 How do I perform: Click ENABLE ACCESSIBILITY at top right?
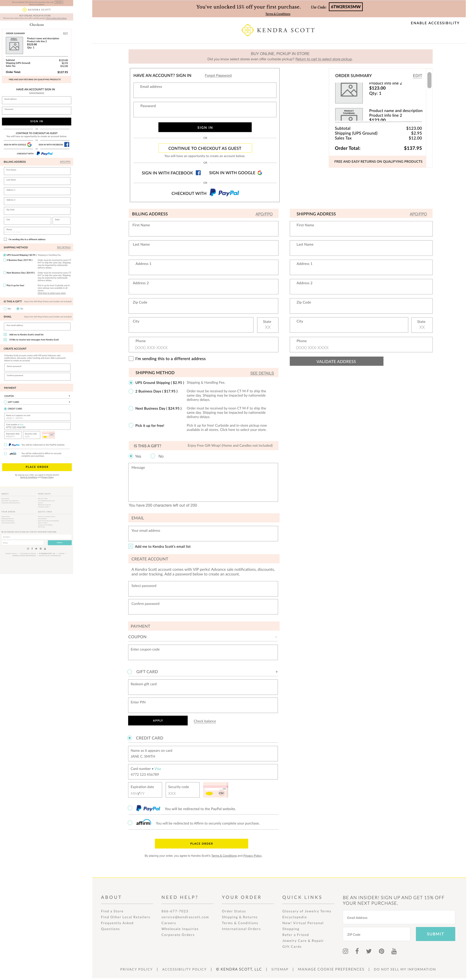[x=435, y=23]
